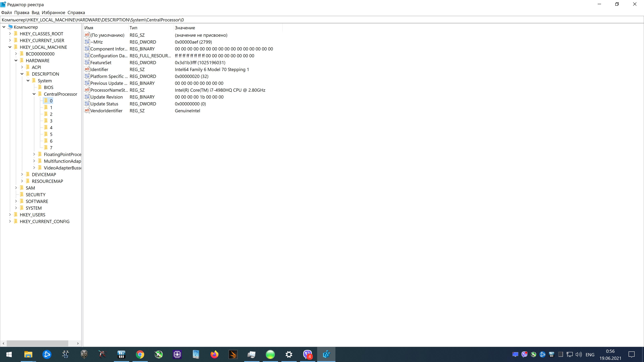This screenshot has height=362, width=644.
Task: Open the Избранное menu
Action: [x=53, y=13]
